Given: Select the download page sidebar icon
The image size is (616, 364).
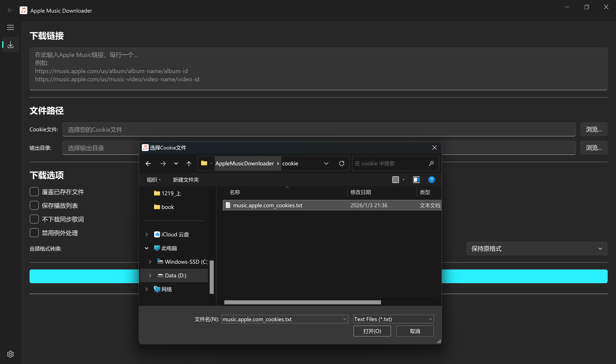Looking at the screenshot, I should pyautogui.click(x=10, y=44).
